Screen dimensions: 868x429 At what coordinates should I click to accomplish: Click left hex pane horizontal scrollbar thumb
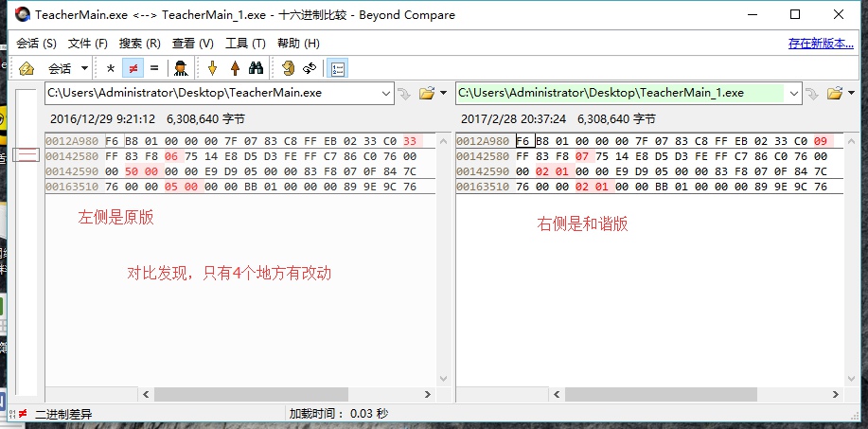pyautogui.click(x=252, y=394)
